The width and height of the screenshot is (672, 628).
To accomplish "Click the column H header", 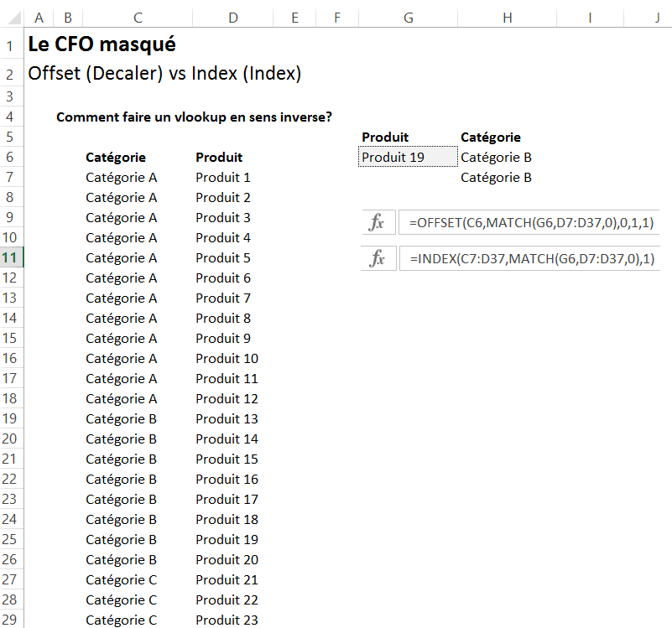I will 508,17.
